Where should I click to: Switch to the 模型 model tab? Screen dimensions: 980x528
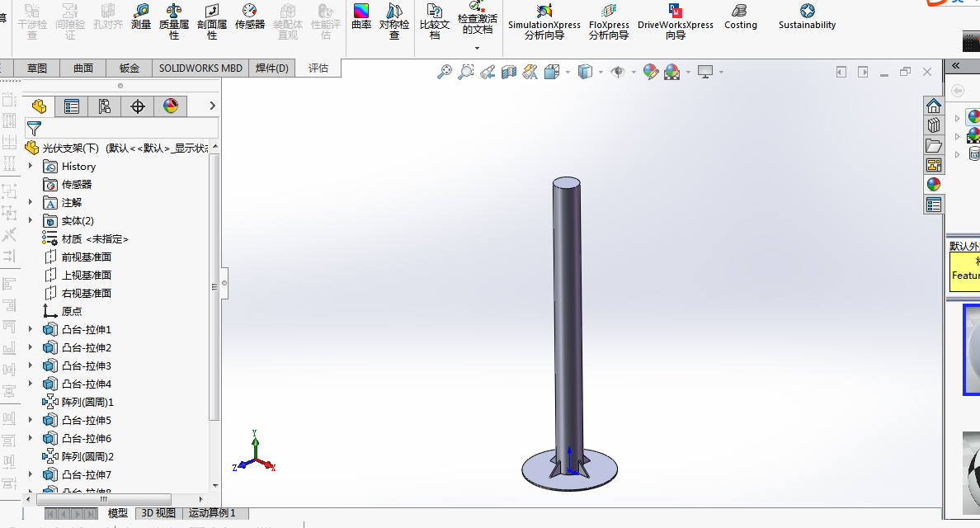(x=117, y=513)
